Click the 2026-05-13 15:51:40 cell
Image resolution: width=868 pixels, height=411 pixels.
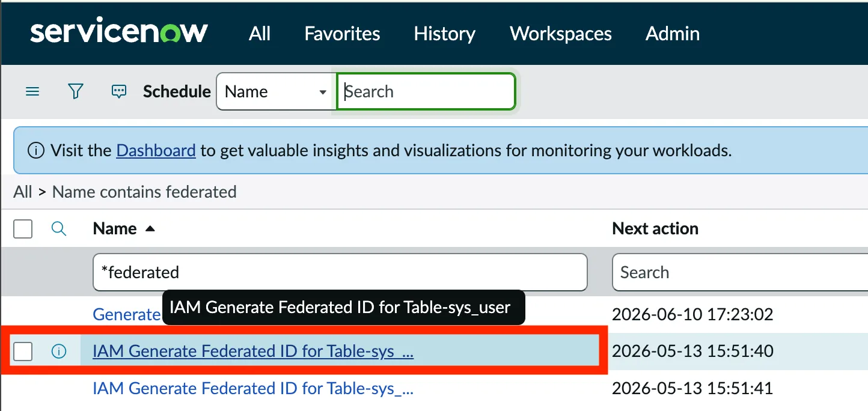coord(692,352)
